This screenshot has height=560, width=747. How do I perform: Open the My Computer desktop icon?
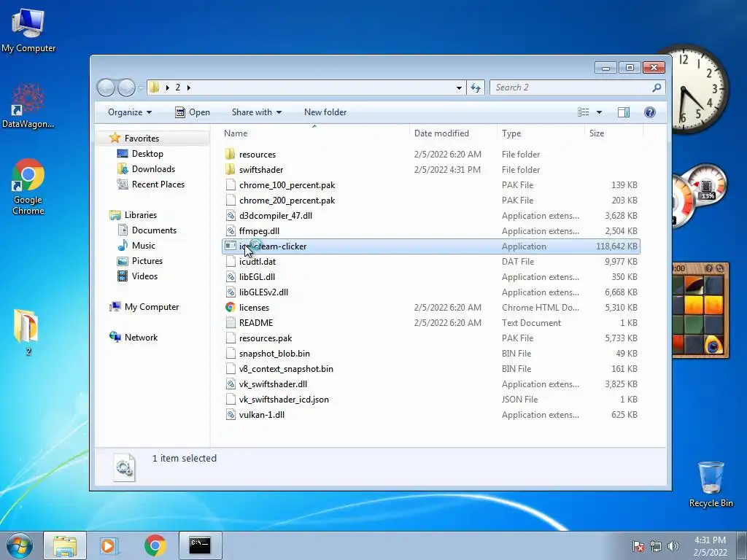[28, 29]
